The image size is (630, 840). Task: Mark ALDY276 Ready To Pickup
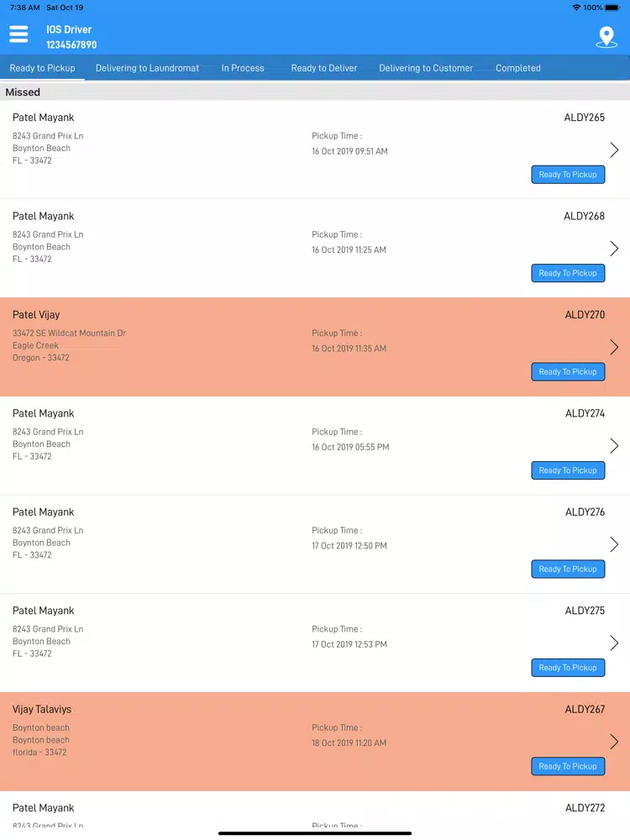[568, 569]
